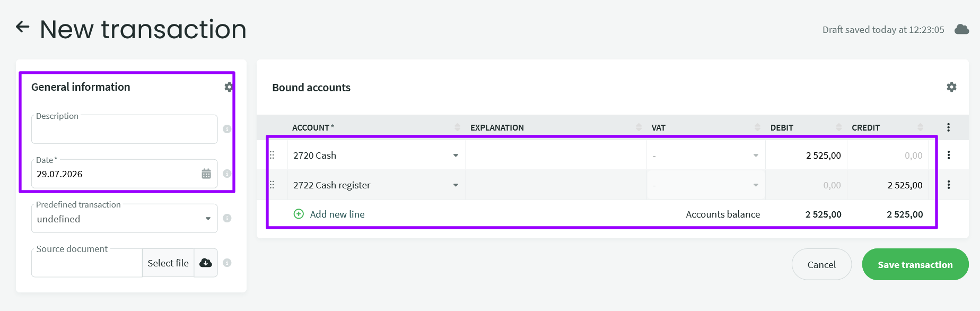Viewport: 980px width, 311px height.
Task: Expand the 2722 Cash register account dropdown
Action: click(456, 185)
